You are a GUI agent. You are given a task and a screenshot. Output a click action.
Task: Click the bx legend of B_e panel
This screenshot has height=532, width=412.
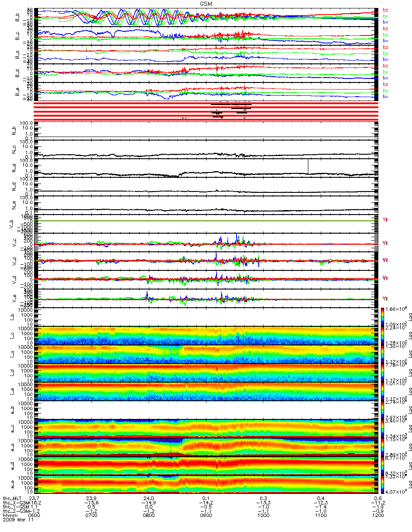(x=385, y=96)
